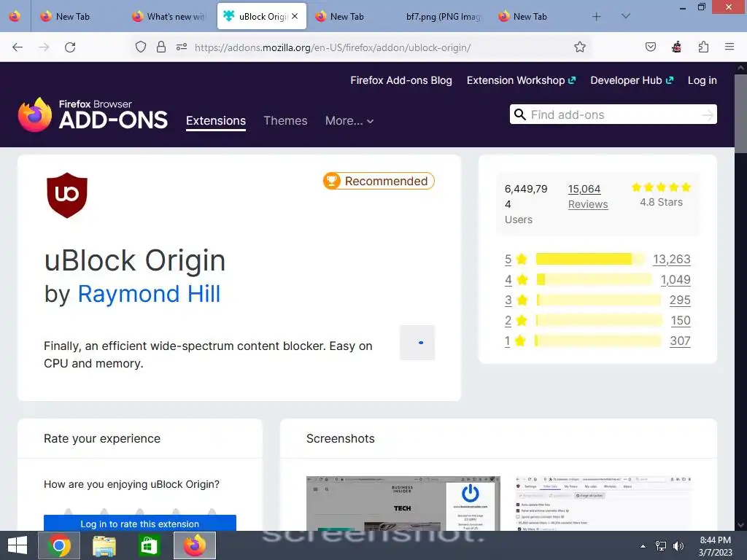Screen dimensions: 747x560
Task: Click the search magnifier icon
Action: pos(520,114)
